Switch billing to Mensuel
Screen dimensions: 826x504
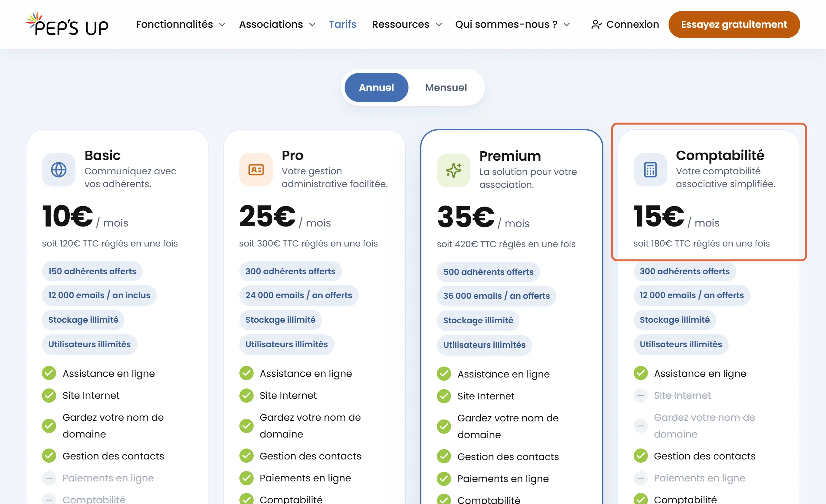tap(446, 87)
